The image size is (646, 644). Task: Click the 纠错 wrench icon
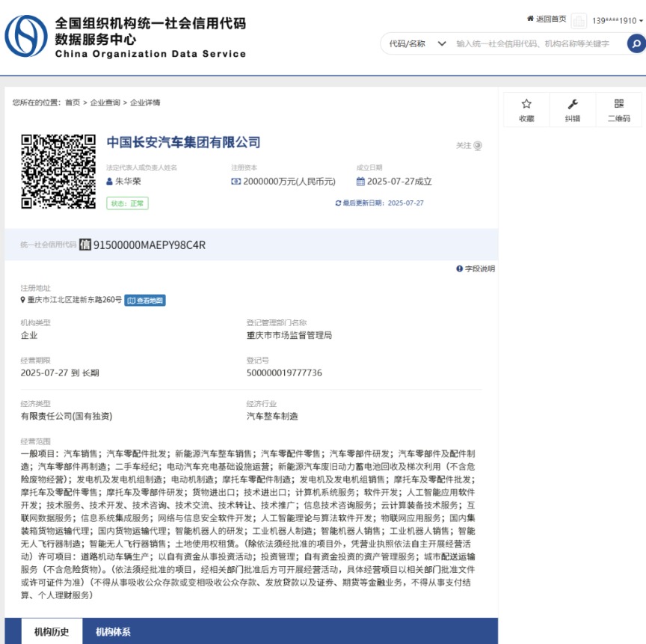pyautogui.click(x=573, y=104)
